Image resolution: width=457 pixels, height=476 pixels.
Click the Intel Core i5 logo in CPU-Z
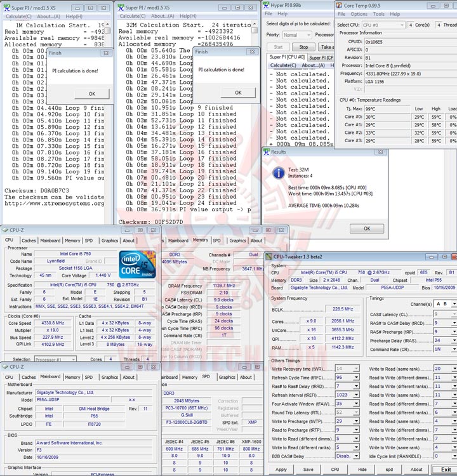point(138,264)
